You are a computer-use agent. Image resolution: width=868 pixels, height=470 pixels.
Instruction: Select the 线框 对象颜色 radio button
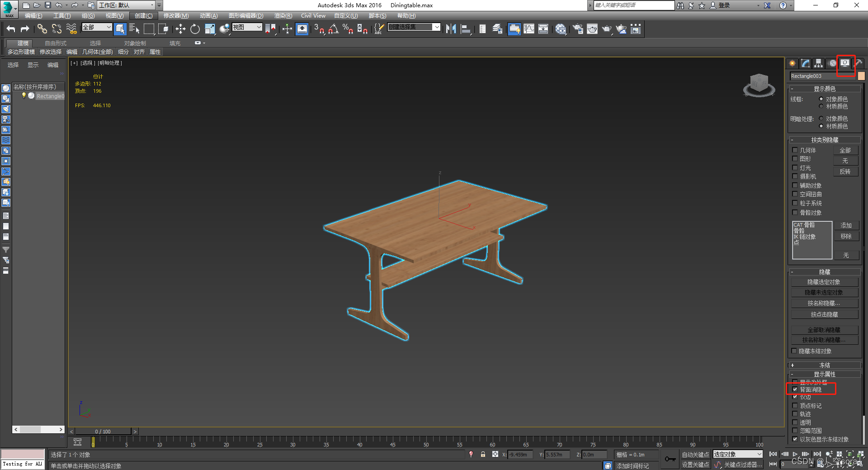[x=821, y=99]
